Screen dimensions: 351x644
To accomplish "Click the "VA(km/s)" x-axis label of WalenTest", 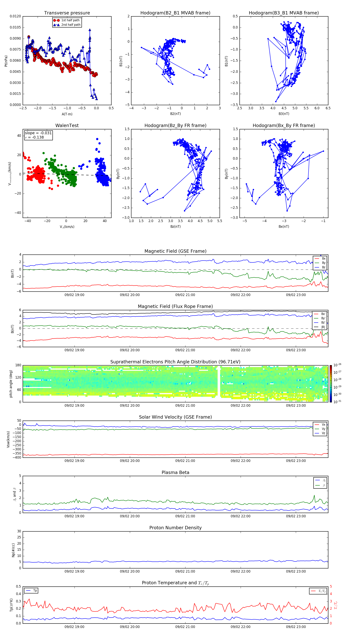I will 67,227.
